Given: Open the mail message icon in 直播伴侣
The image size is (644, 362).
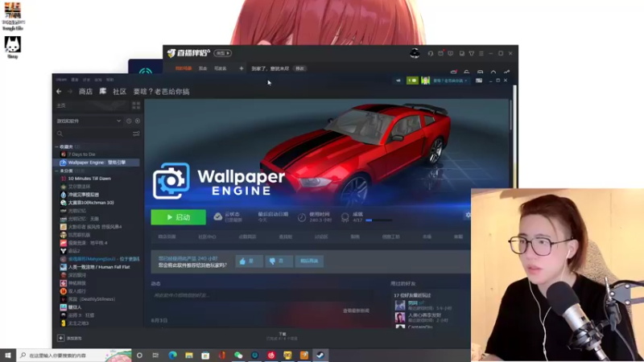Looking at the screenshot, I should coord(440,53).
